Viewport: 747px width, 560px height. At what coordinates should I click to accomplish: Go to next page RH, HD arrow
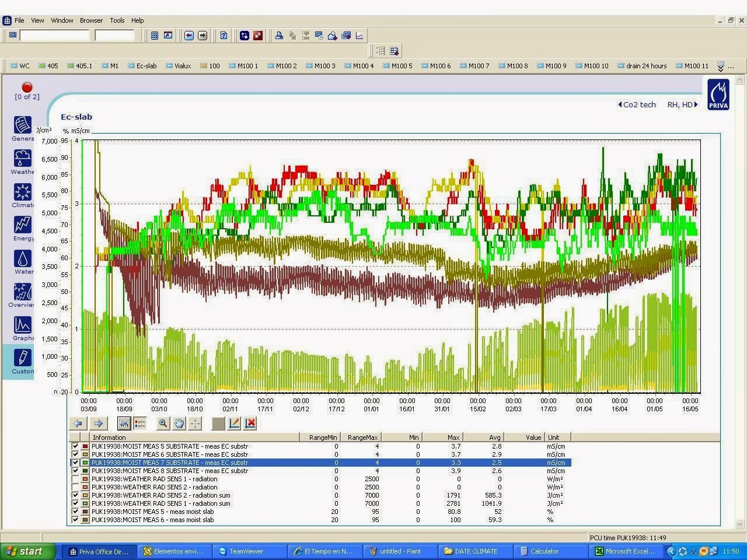[696, 105]
